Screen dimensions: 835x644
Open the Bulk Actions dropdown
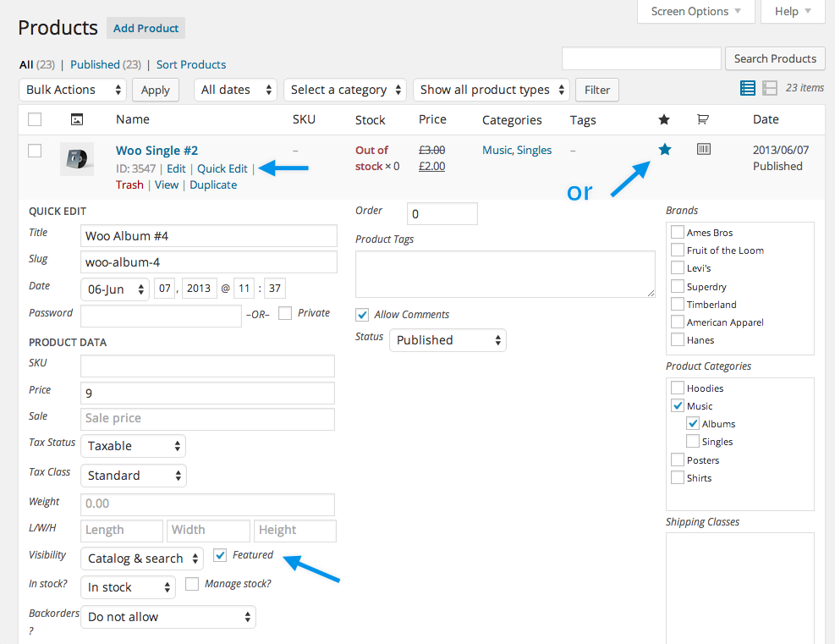click(x=72, y=90)
